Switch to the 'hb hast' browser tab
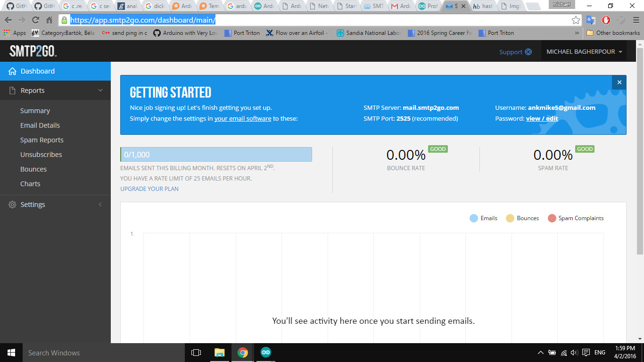The height and width of the screenshot is (362, 644). pyautogui.click(x=482, y=7)
